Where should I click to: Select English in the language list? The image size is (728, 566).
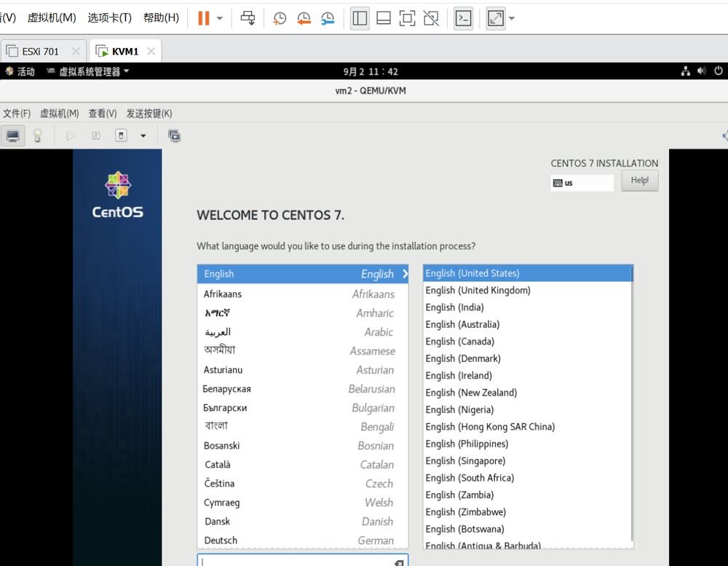coord(303,274)
